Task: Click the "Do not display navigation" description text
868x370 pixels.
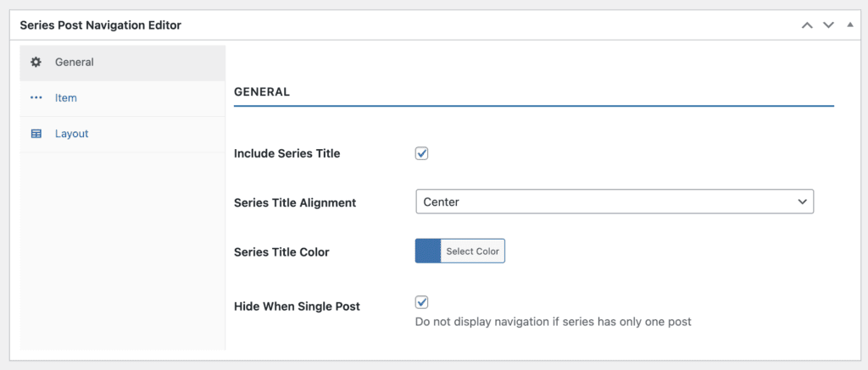Action: click(x=554, y=322)
